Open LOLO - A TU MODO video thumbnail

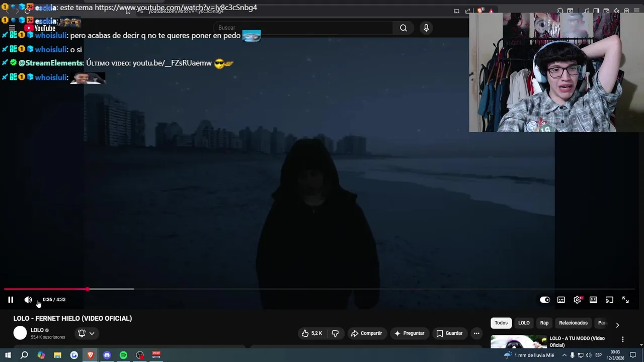518,342
